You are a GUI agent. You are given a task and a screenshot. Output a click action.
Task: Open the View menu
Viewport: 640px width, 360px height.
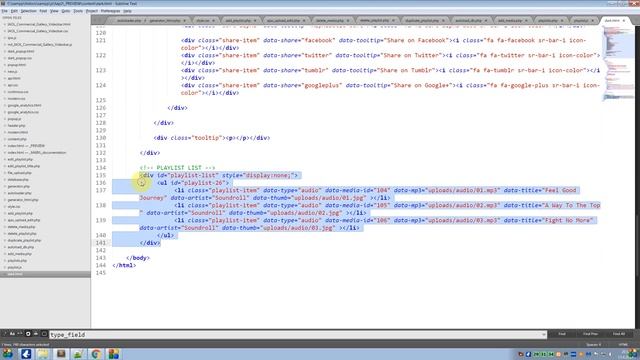coord(54,11)
